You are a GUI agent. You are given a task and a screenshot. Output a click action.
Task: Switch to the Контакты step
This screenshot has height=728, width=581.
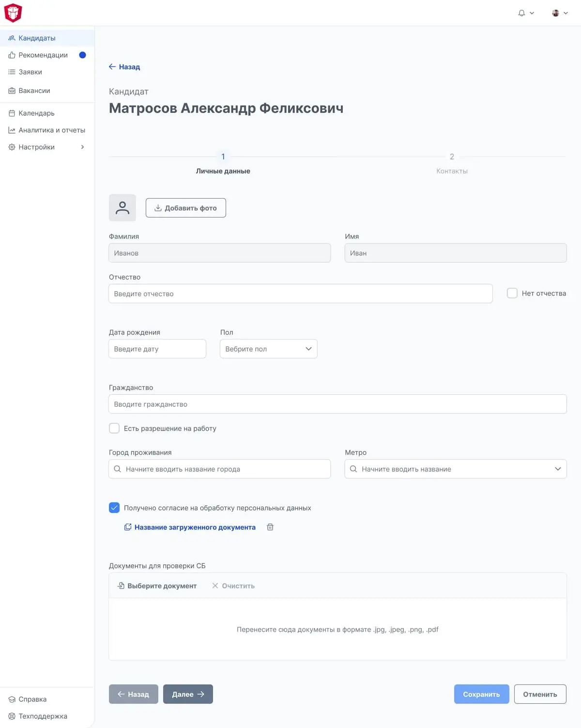[x=452, y=163]
